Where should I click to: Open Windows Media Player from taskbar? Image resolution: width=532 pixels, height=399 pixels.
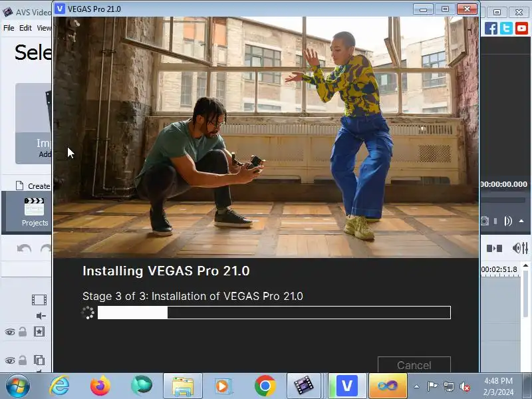point(223,386)
